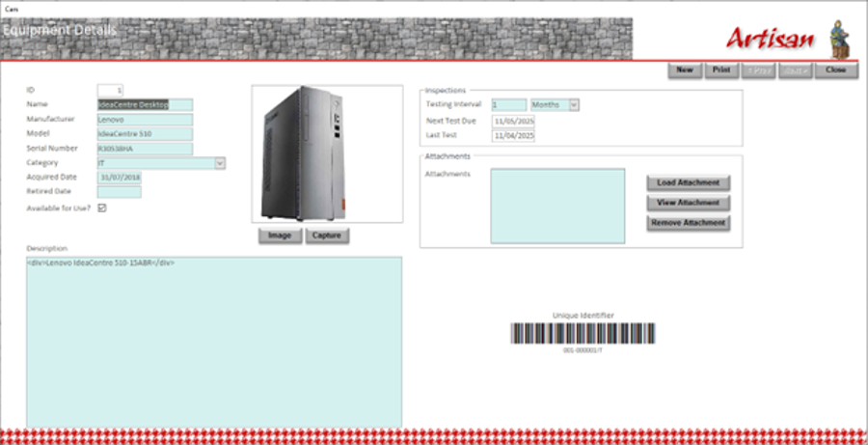Click into the Serial Number field
The width and height of the screenshot is (868, 445).
click(145, 150)
